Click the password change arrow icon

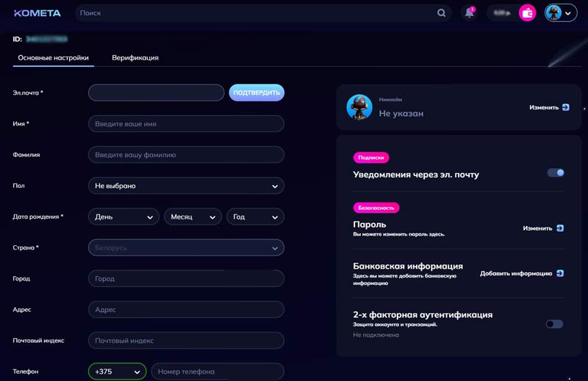560,228
